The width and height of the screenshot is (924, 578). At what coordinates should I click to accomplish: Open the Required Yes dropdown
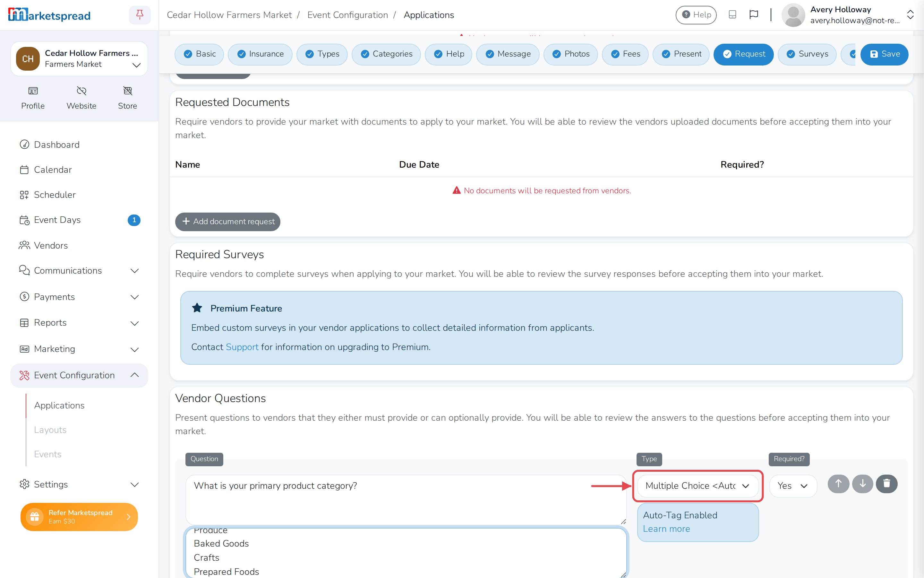point(793,486)
